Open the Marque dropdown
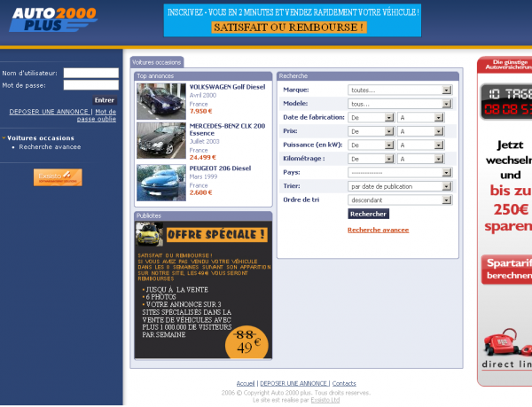Screen dimensions: 532x407 point(400,90)
